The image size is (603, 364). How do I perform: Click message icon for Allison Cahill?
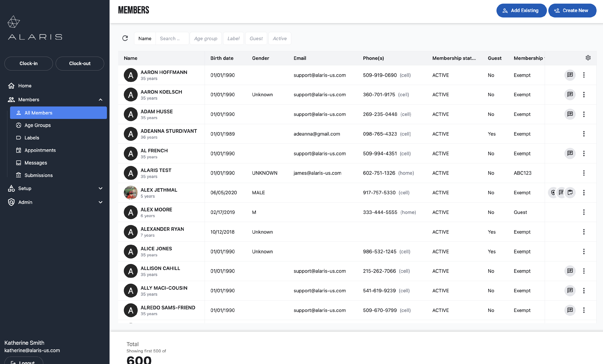point(570,271)
